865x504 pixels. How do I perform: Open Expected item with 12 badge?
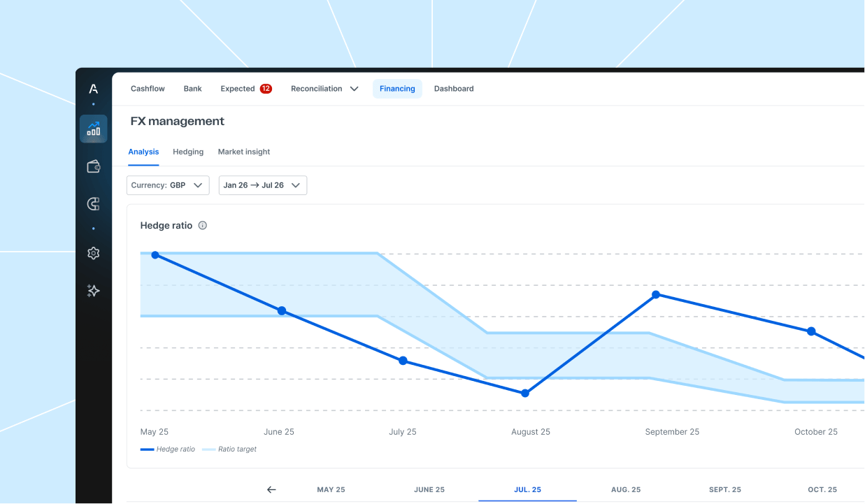pos(246,89)
